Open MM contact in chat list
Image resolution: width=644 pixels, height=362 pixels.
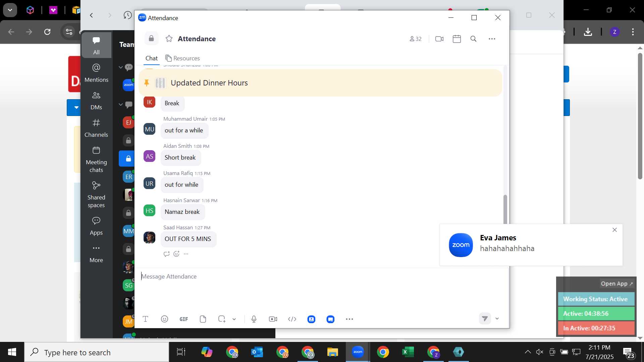pyautogui.click(x=128, y=231)
